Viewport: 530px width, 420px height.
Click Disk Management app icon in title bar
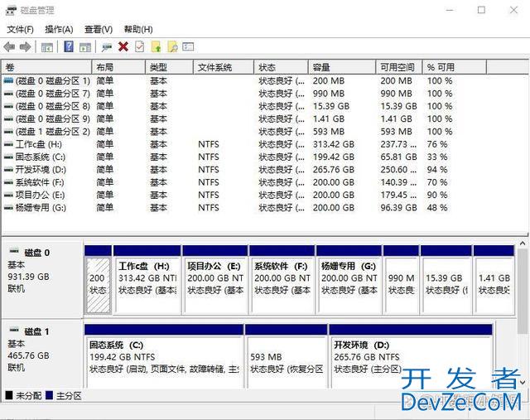point(11,10)
